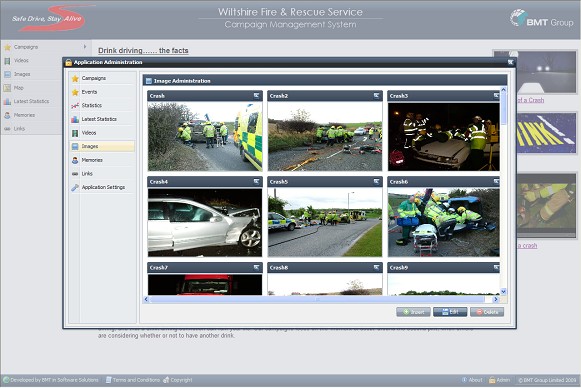Viewport: 581px width, 388px height.
Task: Select the Crash ambulance scene thumbnail
Action: click(205, 136)
